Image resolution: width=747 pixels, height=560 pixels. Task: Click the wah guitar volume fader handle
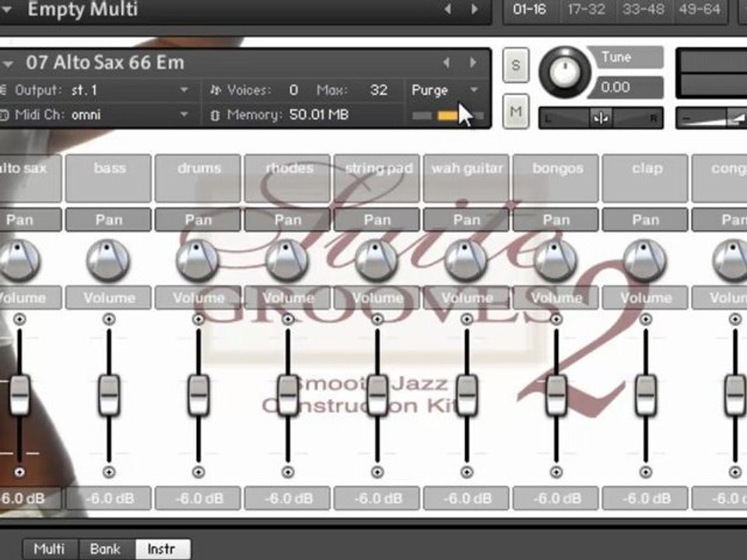(467, 395)
